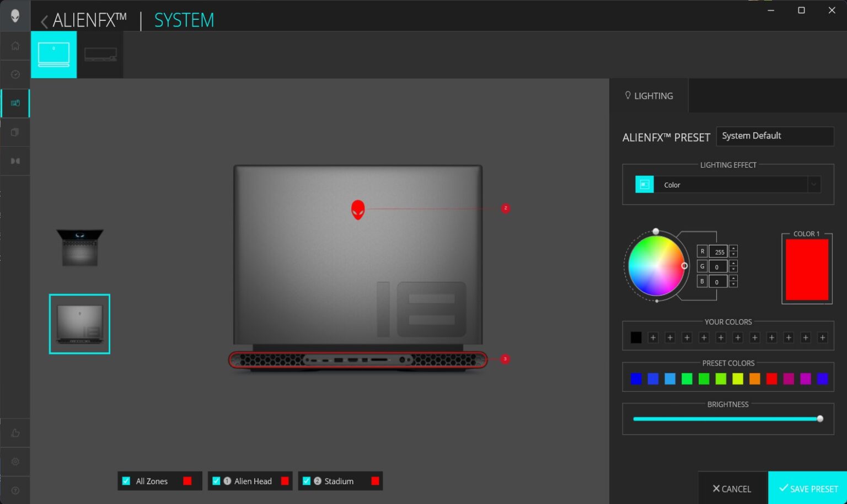Open the thumbs-up feedback sidebar item
Screen dimensions: 847x504
[x=15, y=433]
